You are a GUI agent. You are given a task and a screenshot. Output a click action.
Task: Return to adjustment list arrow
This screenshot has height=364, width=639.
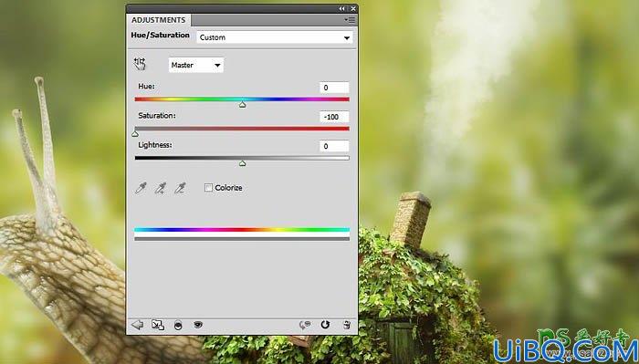coord(137,325)
